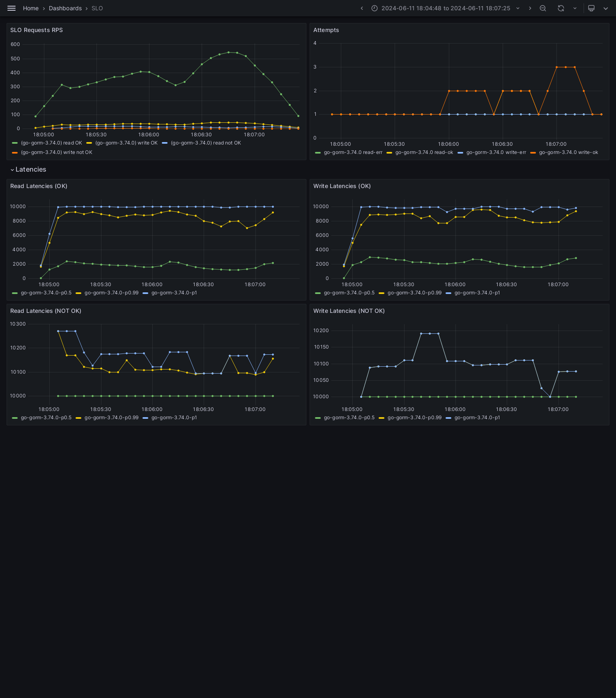Viewport: 616px width, 698px height.
Task: Toggle 'read OK' series in RPS legend
Action: click(x=51, y=143)
